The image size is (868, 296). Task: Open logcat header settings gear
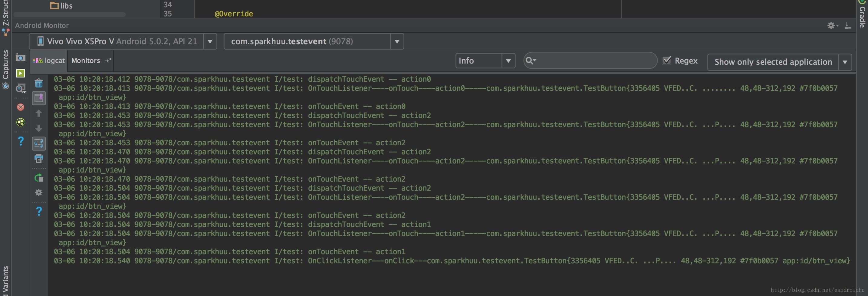[x=39, y=192]
